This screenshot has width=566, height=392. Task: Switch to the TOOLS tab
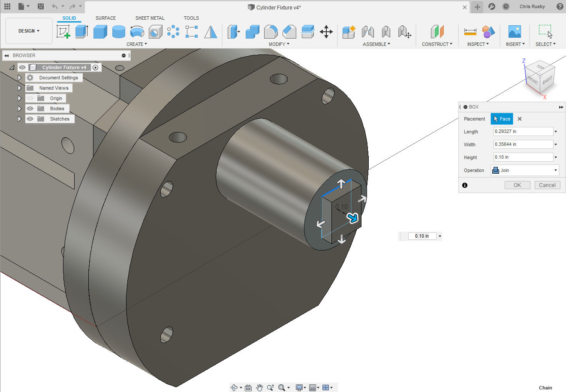point(191,18)
